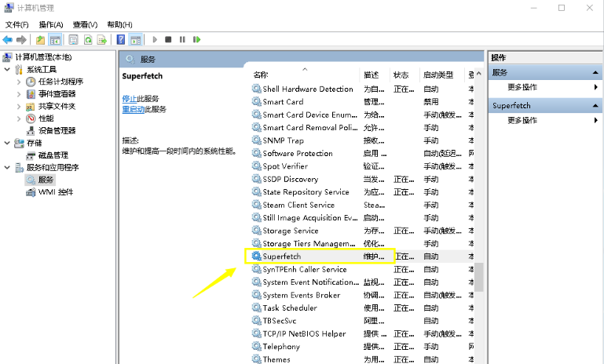Click the Export List toolbar icon
The height and width of the screenshot is (364, 604).
click(102, 39)
